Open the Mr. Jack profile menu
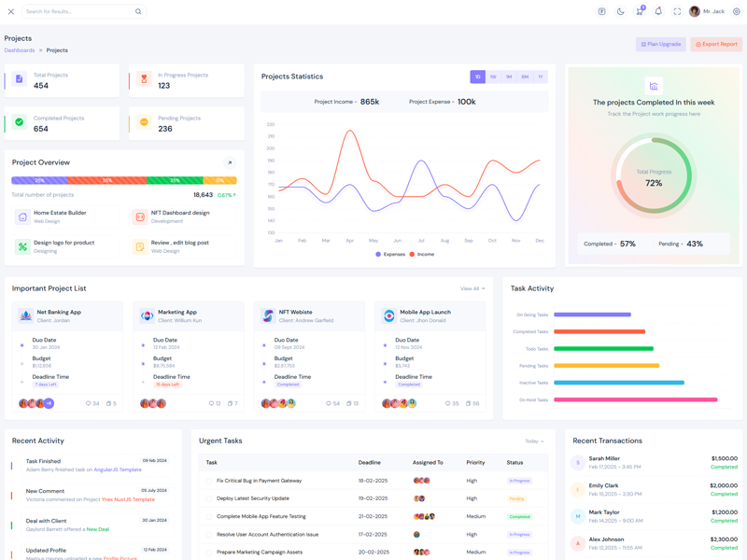 tap(707, 12)
